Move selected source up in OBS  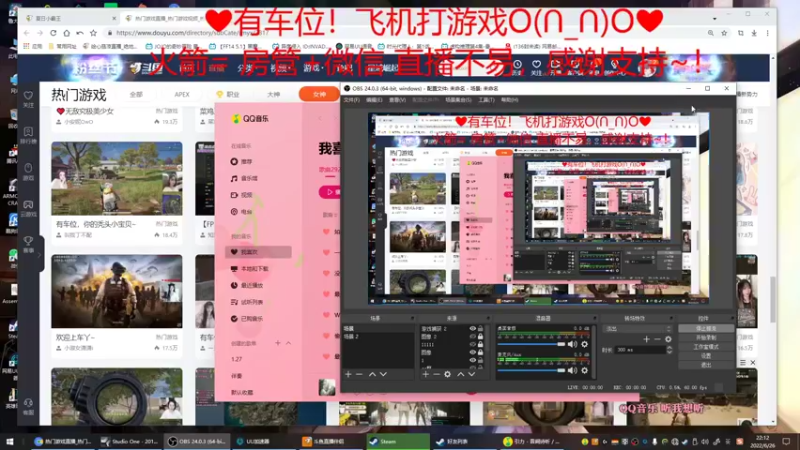(461, 374)
